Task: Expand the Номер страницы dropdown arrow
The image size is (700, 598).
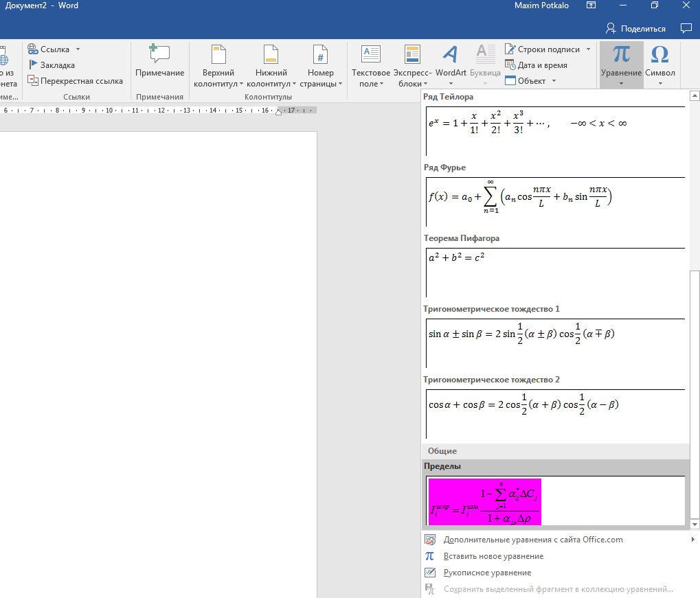Action: (x=340, y=84)
